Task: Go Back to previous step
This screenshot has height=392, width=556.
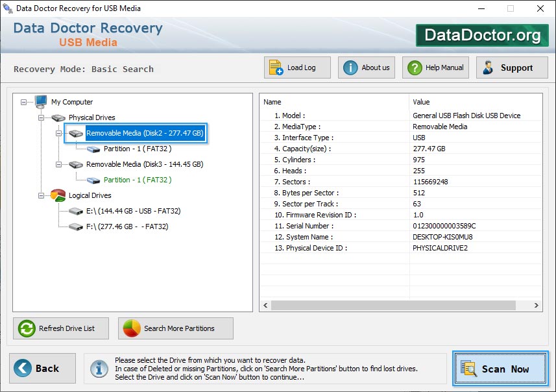Action: pyautogui.click(x=43, y=368)
